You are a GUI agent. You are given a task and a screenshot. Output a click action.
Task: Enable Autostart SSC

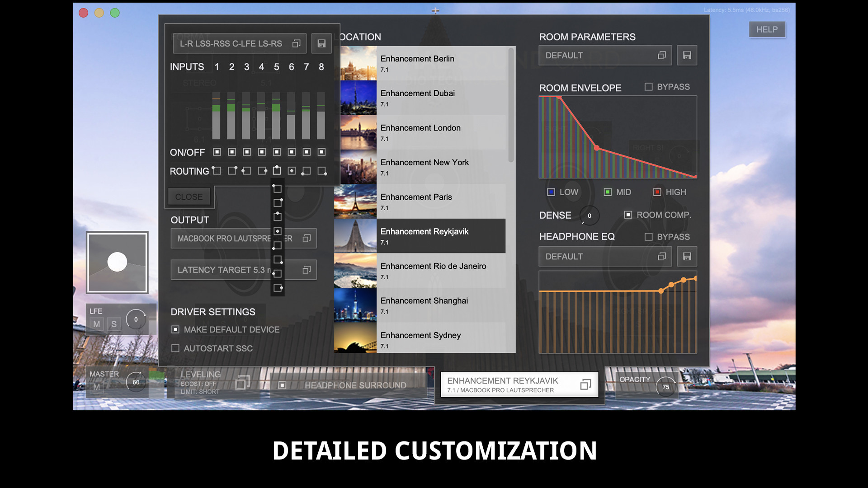click(x=175, y=348)
